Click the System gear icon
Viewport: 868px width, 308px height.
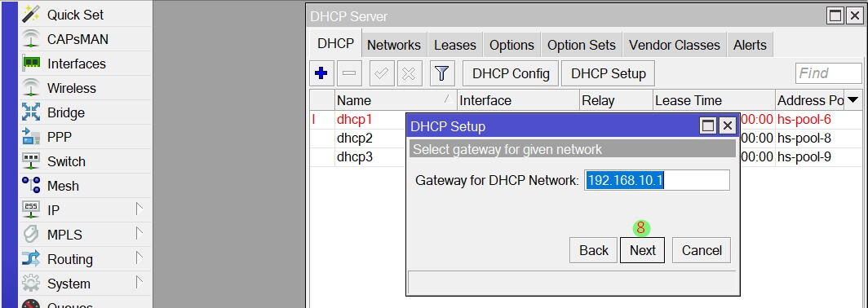[x=31, y=283]
